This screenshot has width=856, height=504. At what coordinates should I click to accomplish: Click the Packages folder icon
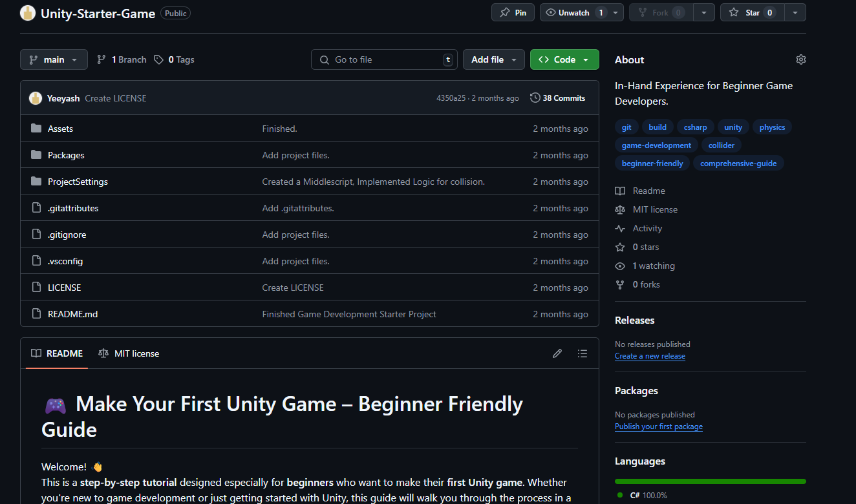coord(36,155)
